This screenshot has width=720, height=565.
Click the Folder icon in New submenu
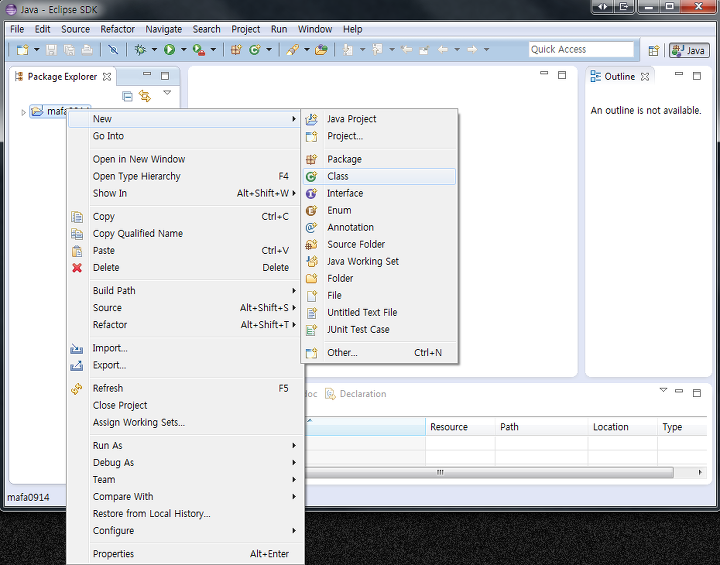(311, 278)
